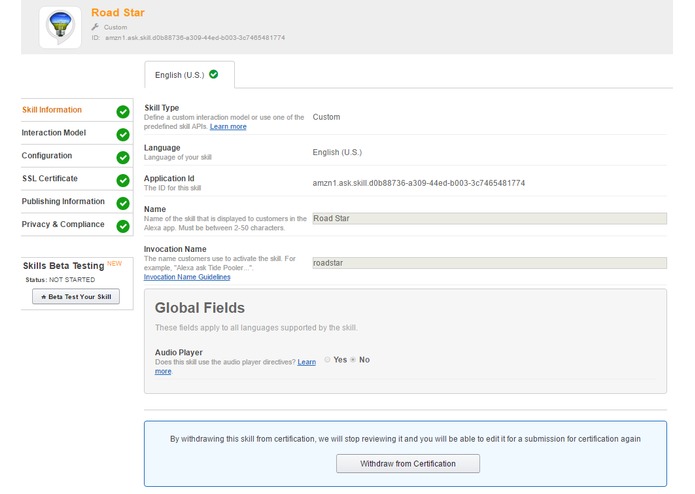695x494 pixels.
Task: Click the green checkmark next to Privacy & Compliance
Action: 123,226
